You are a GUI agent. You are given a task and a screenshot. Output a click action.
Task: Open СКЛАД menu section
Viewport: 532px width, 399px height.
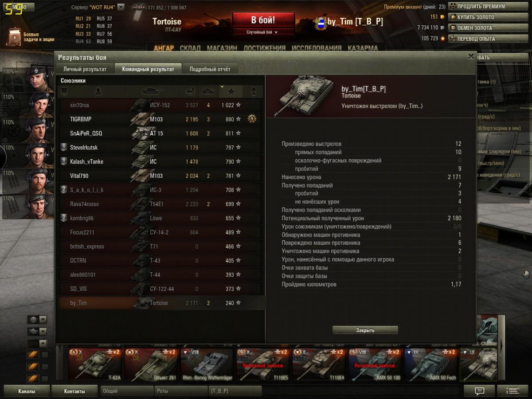pos(191,48)
